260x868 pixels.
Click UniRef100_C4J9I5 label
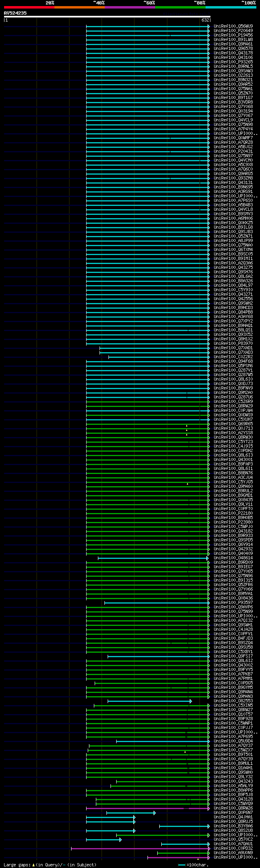click(x=233, y=446)
